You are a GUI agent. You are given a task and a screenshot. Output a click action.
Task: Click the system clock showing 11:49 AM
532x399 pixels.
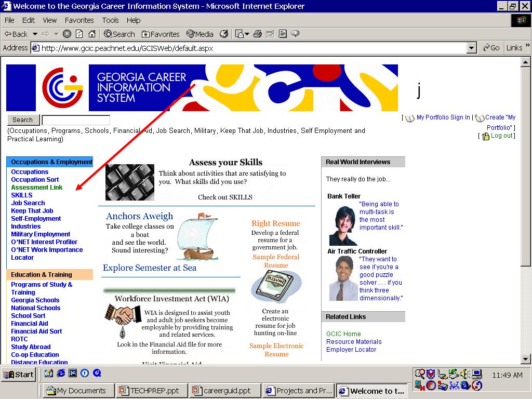click(x=507, y=375)
